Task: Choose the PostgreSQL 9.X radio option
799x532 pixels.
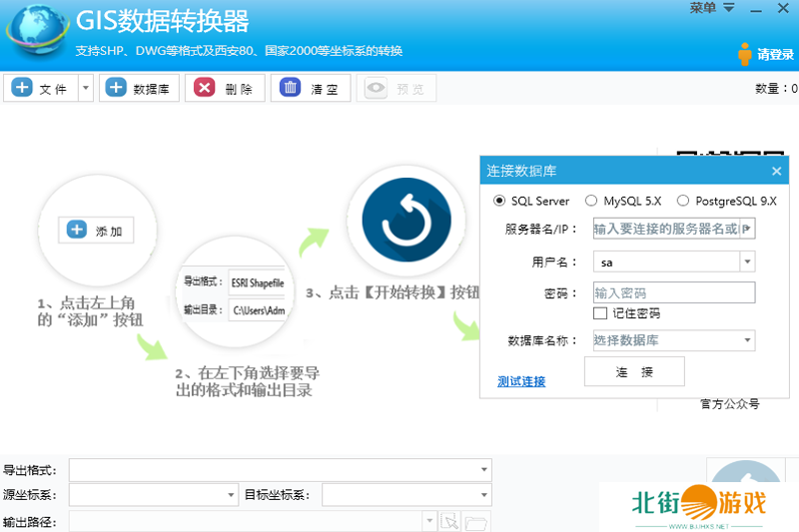Action: pyautogui.click(x=683, y=201)
